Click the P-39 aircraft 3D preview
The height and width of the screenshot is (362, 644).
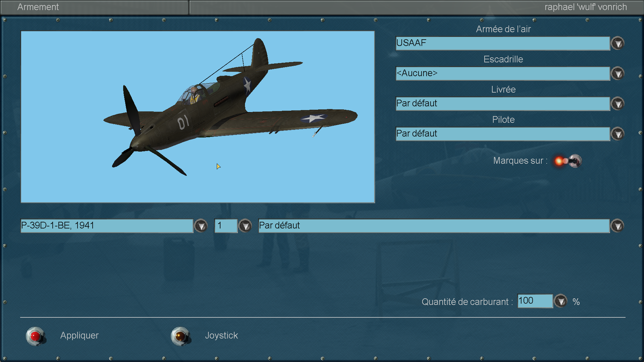pos(198,117)
